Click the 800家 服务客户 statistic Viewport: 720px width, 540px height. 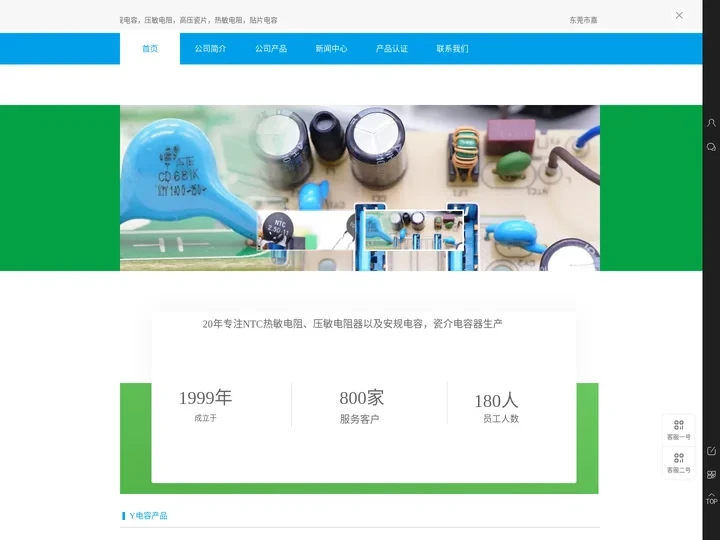tap(361, 406)
